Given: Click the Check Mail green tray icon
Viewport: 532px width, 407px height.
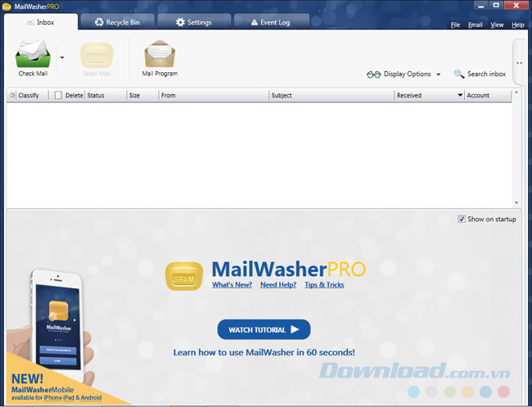Looking at the screenshot, I should click(33, 54).
